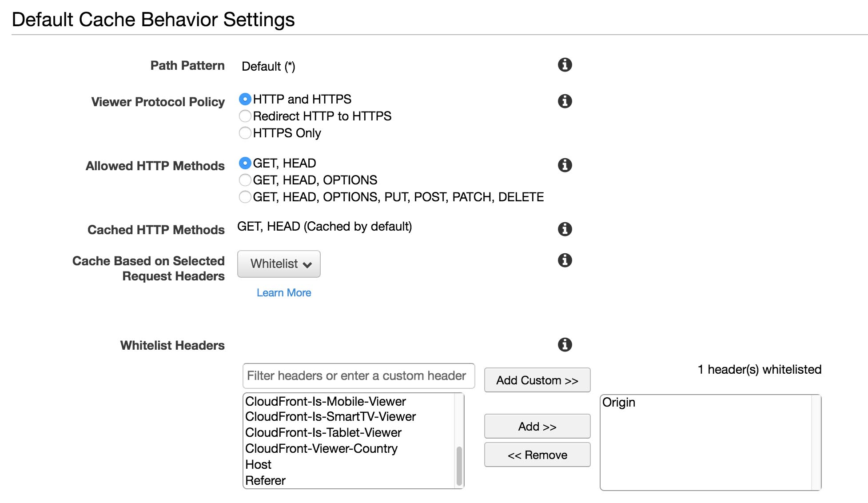
Task: Follow the Learn More link
Action: coord(284,293)
